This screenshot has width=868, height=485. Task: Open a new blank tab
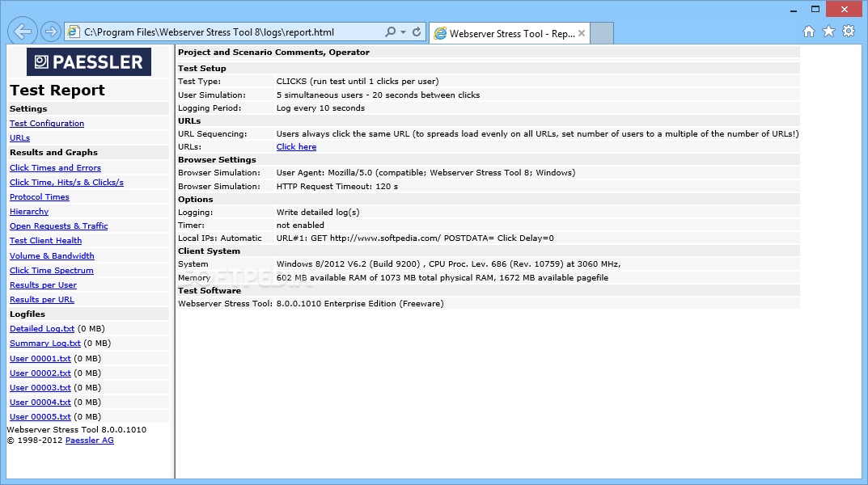[x=602, y=33]
